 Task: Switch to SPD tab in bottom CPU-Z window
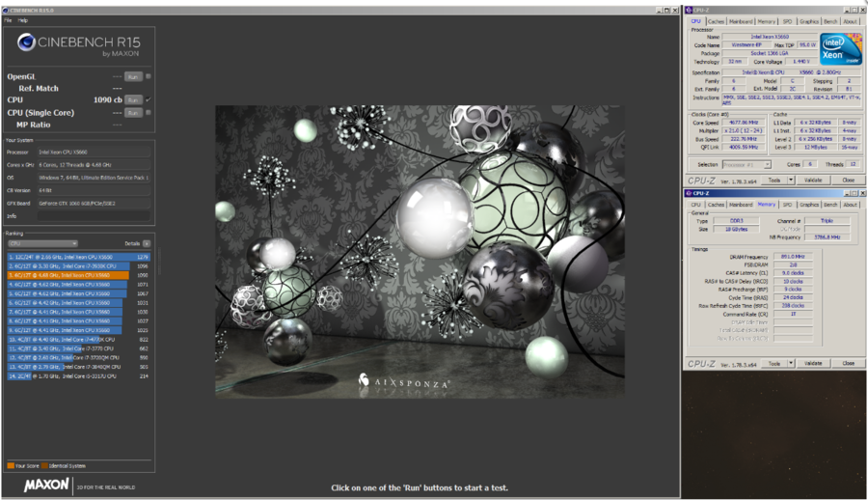(x=787, y=205)
